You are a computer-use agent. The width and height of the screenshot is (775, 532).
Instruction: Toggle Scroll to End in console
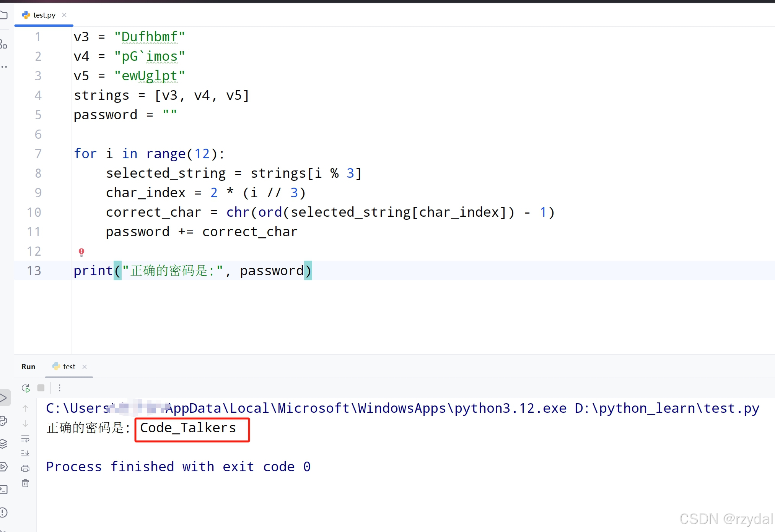(25, 453)
